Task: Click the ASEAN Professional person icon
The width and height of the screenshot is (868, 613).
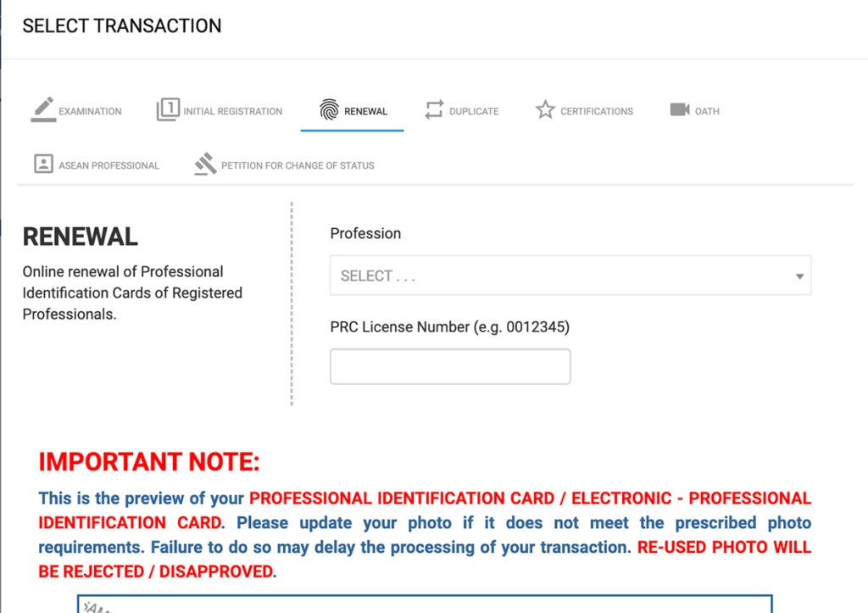Action: pyautogui.click(x=43, y=164)
